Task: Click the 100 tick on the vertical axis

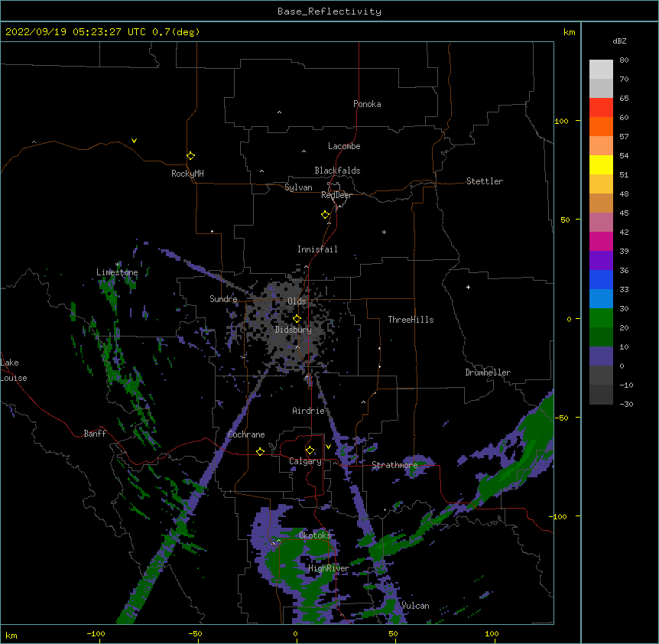Action: click(x=561, y=121)
